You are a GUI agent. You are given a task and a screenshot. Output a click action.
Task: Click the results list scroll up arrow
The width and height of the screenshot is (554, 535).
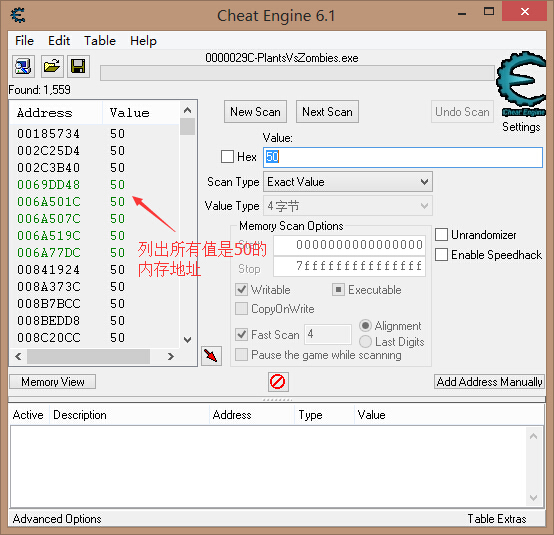pos(188,110)
